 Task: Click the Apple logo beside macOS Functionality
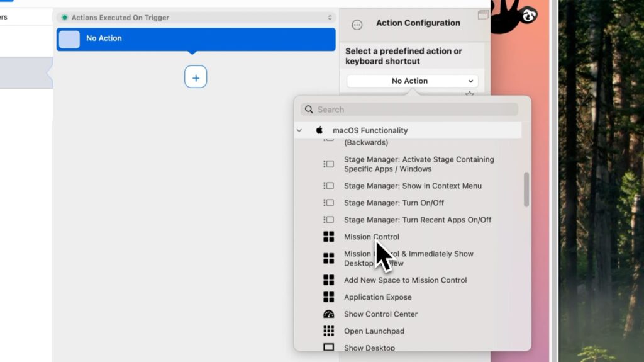319,130
